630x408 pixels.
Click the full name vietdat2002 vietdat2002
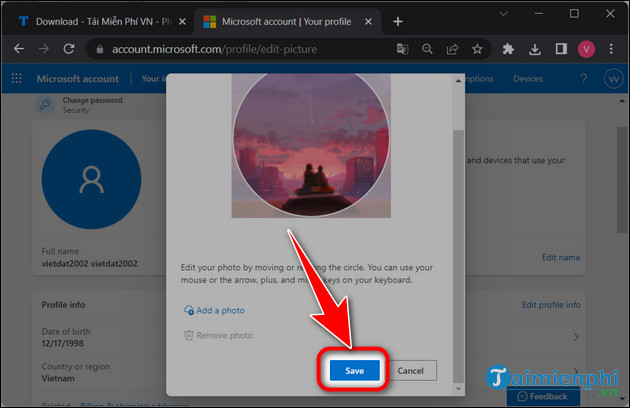[x=90, y=264]
